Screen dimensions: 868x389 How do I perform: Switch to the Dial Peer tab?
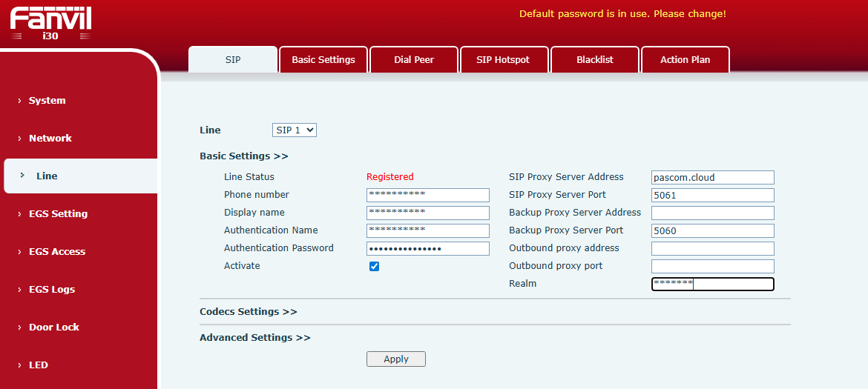click(x=414, y=60)
